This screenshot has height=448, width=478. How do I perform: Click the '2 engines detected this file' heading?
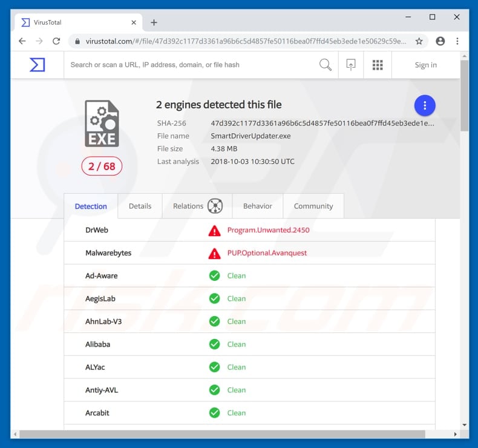click(x=218, y=105)
